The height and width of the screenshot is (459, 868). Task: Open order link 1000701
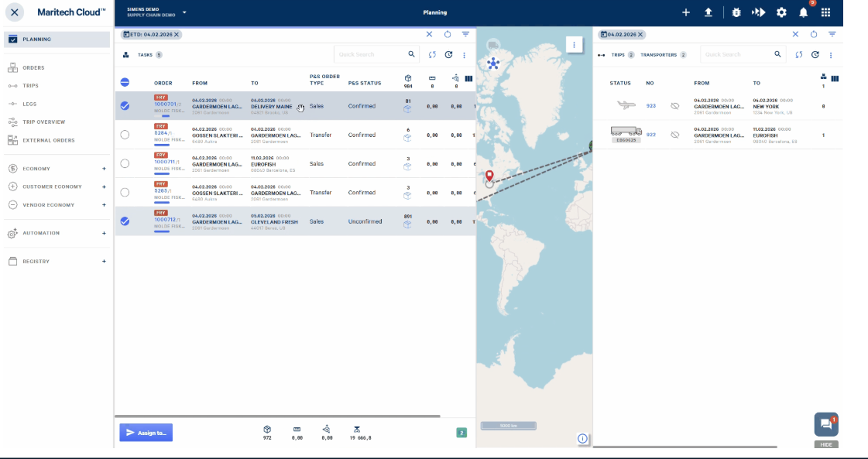(x=165, y=104)
